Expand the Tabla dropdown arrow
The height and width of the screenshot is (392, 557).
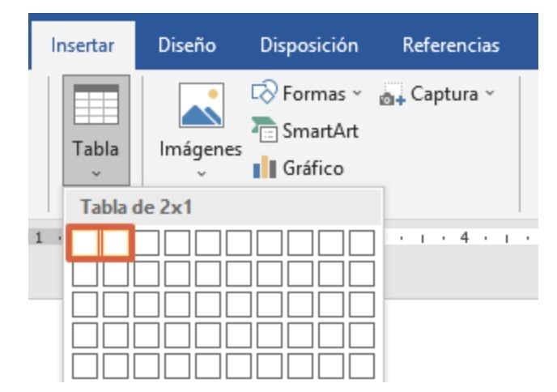click(95, 172)
